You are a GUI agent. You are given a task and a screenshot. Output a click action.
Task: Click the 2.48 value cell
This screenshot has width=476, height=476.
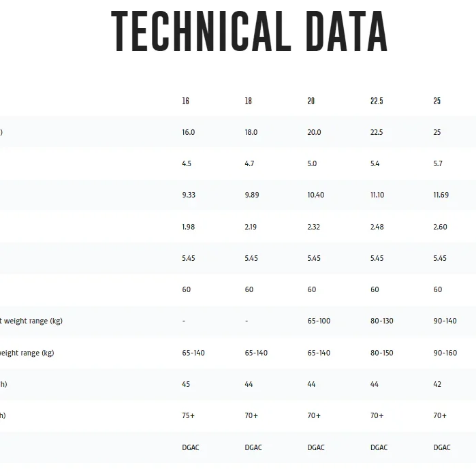[x=377, y=227]
